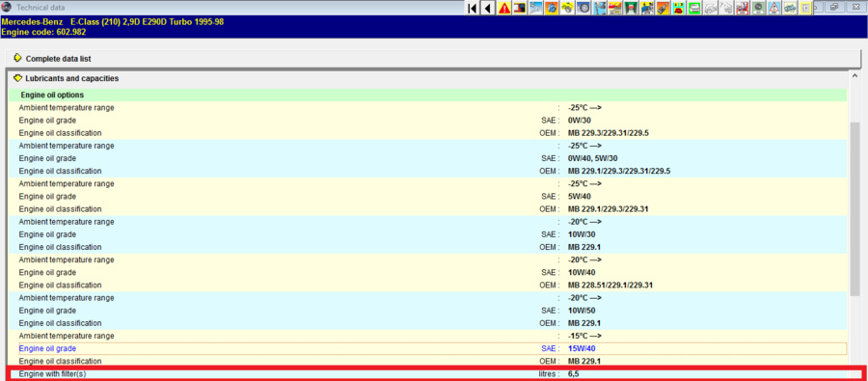Select the MB 228.51/229.1/229.31 classification
The height and width of the screenshot is (381, 868).
tap(610, 286)
